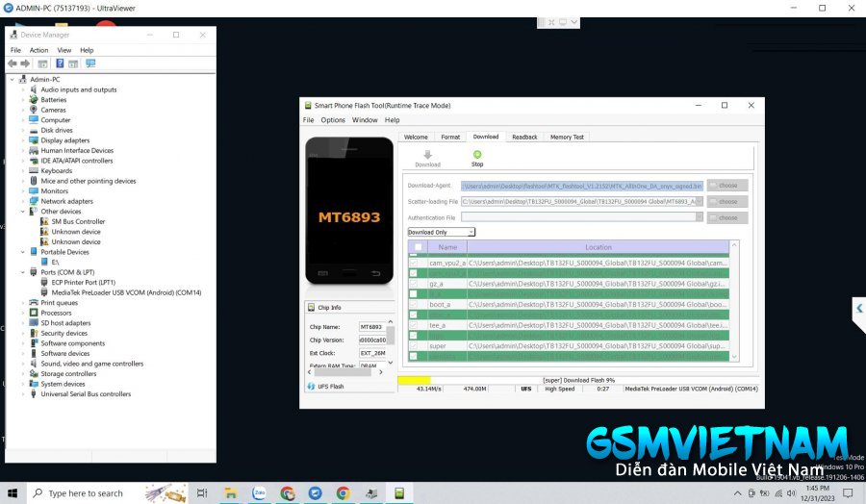Expand the Disk drives node
Viewport: 866px width, 504px height.
point(23,130)
